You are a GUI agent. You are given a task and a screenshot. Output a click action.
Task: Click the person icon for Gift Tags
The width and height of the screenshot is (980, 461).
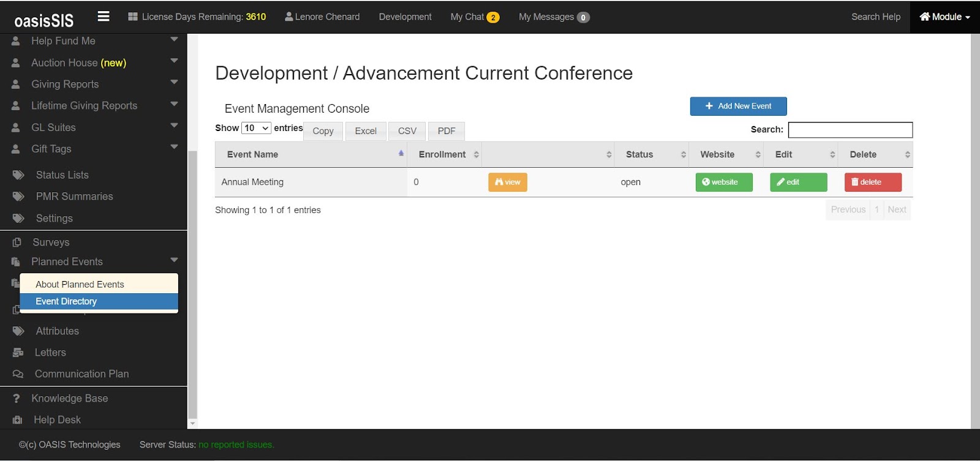[16, 149]
